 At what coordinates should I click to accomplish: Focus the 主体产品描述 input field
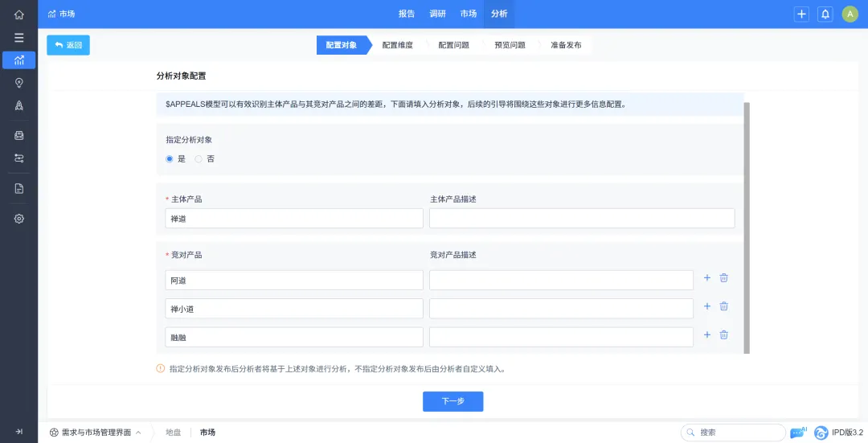click(582, 218)
